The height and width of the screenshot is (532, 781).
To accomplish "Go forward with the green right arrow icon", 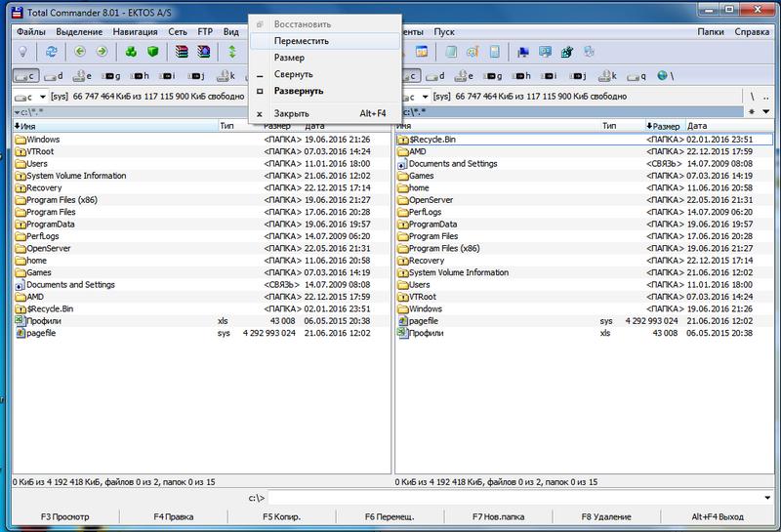I will [x=102, y=52].
